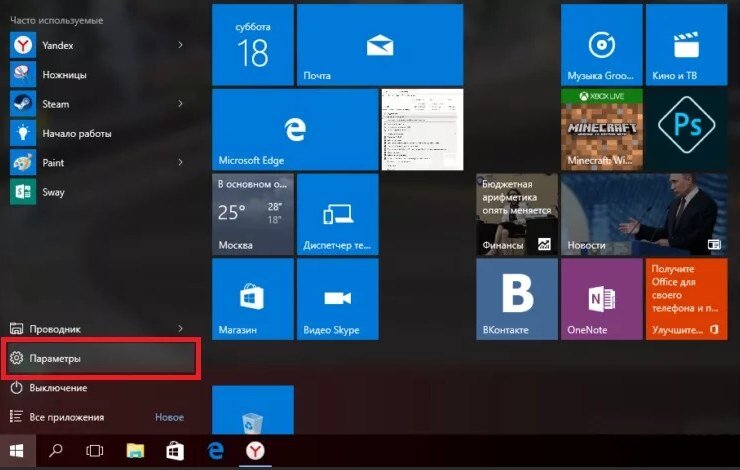Open Диспетчер телефонов tile
The width and height of the screenshot is (740, 470).
coord(338,214)
